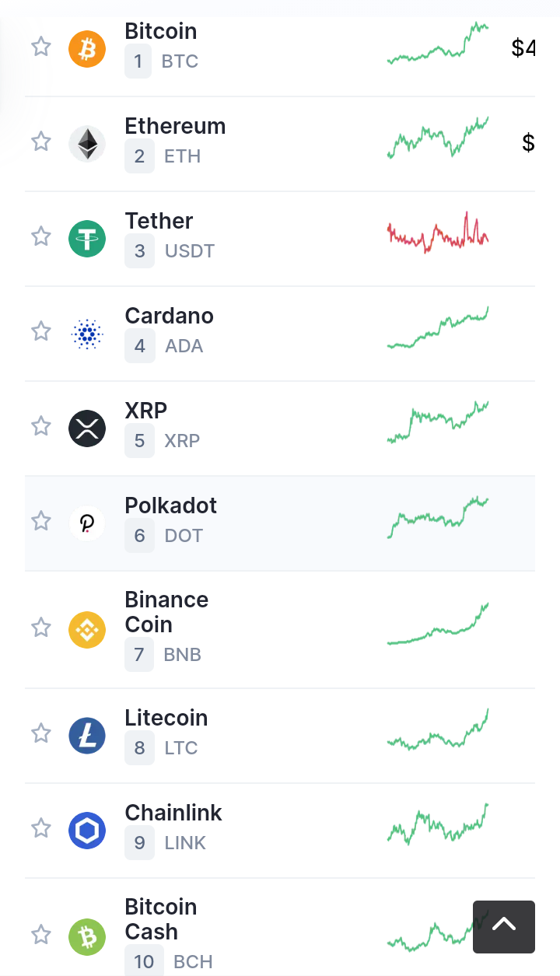This screenshot has width=560, height=976.
Task: Open the Chainlink sparkline chart
Action: (438, 824)
